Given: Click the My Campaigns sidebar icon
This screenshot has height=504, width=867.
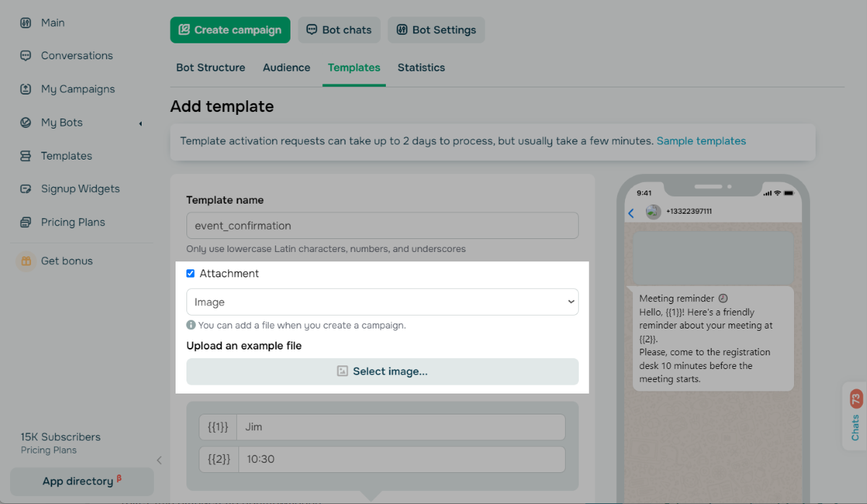Looking at the screenshot, I should coord(26,90).
